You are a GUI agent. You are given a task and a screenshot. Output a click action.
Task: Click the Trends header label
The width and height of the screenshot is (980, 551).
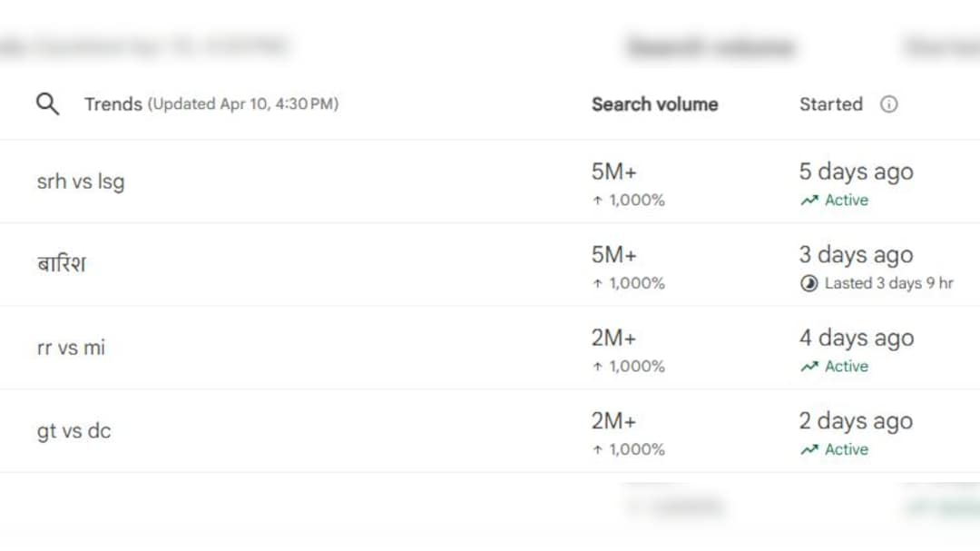113,104
